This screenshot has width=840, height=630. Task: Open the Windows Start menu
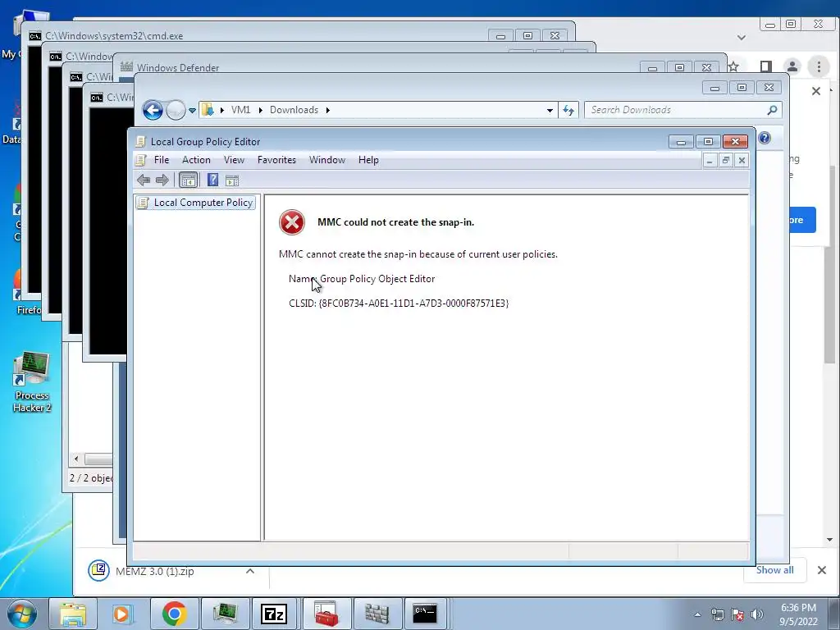pos(22,614)
